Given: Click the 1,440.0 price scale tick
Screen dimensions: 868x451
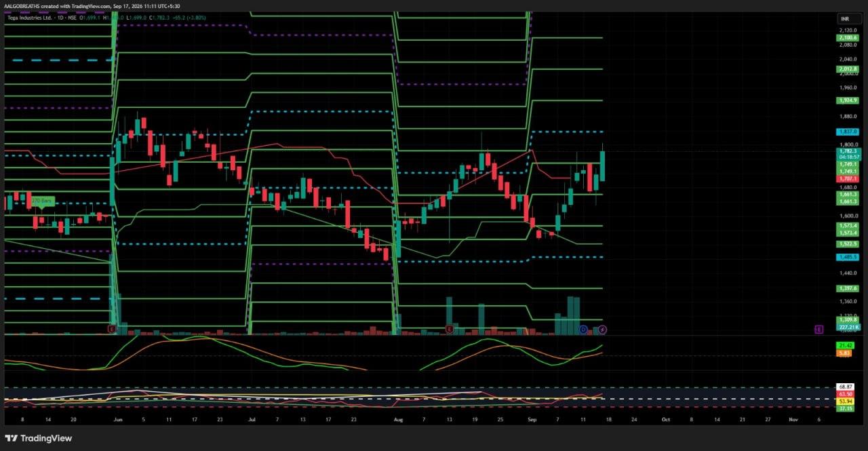Looking at the screenshot, I should coord(848,272).
